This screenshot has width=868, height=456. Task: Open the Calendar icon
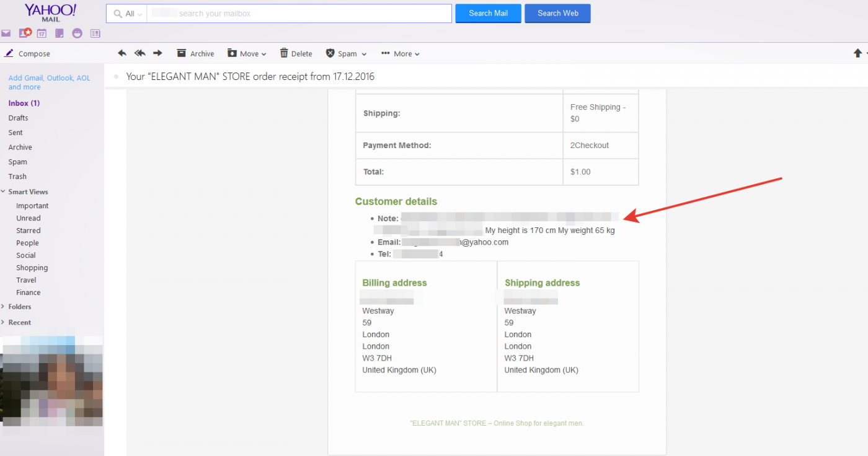point(42,33)
